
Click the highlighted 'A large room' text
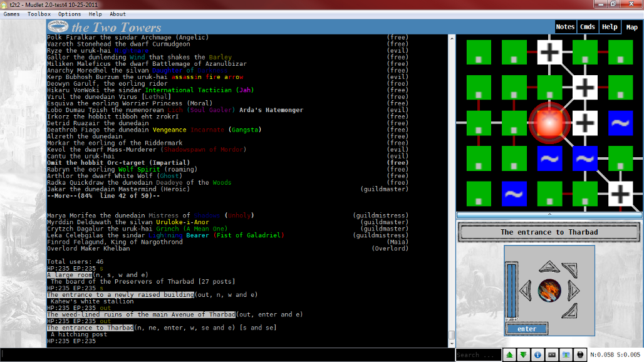(70, 275)
